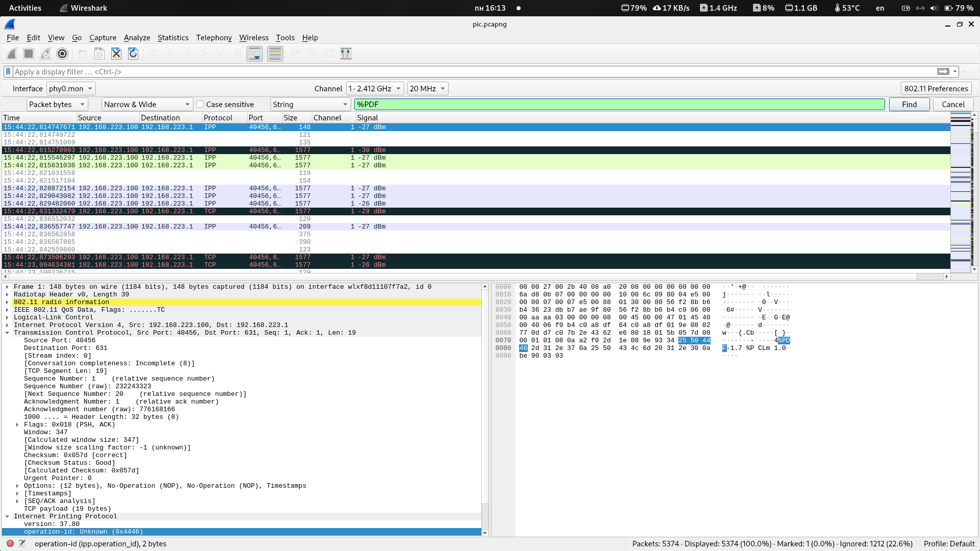Image resolution: width=980 pixels, height=551 pixels.
Task: Expand the Transmission Control Protocol tree
Action: pos(8,332)
